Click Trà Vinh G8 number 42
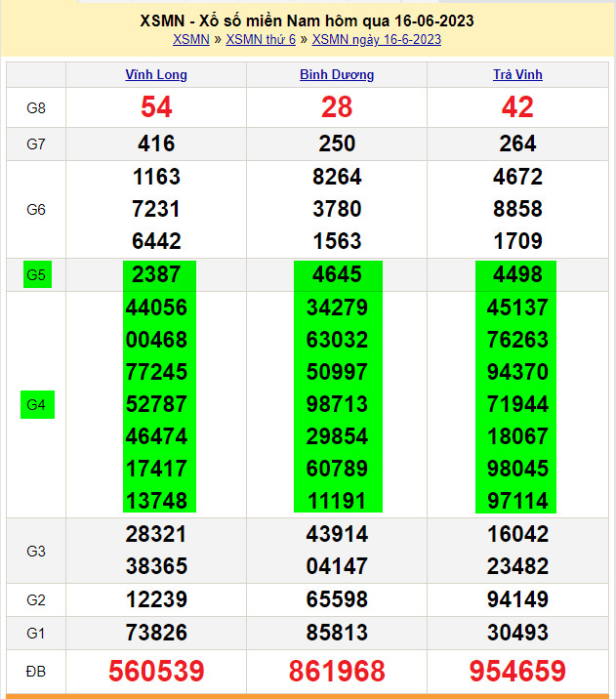Image resolution: width=616 pixels, height=699 pixels. [x=517, y=107]
